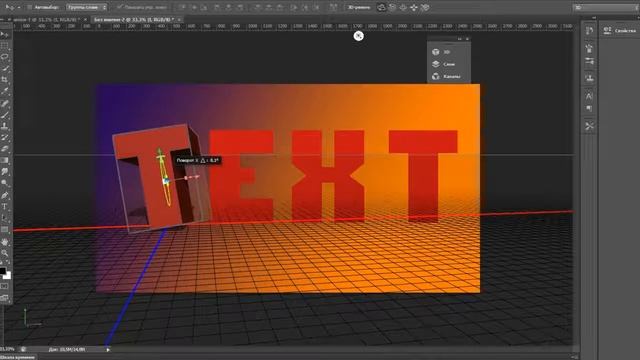Select the Pen tool
Image resolution: width=640 pixels, height=360 pixels.
[x=4, y=196]
